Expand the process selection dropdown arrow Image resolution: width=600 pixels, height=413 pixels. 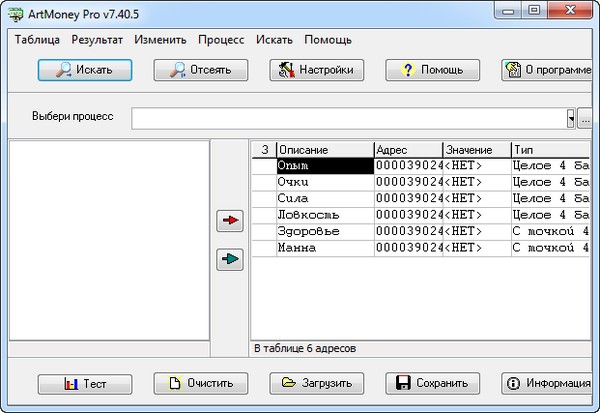pos(571,118)
